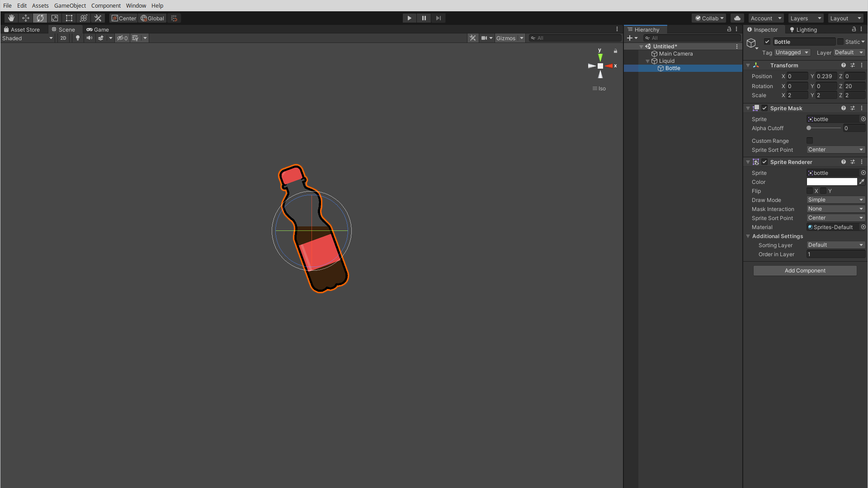Open the Component menu
The width and height of the screenshot is (868, 488).
click(x=106, y=5)
